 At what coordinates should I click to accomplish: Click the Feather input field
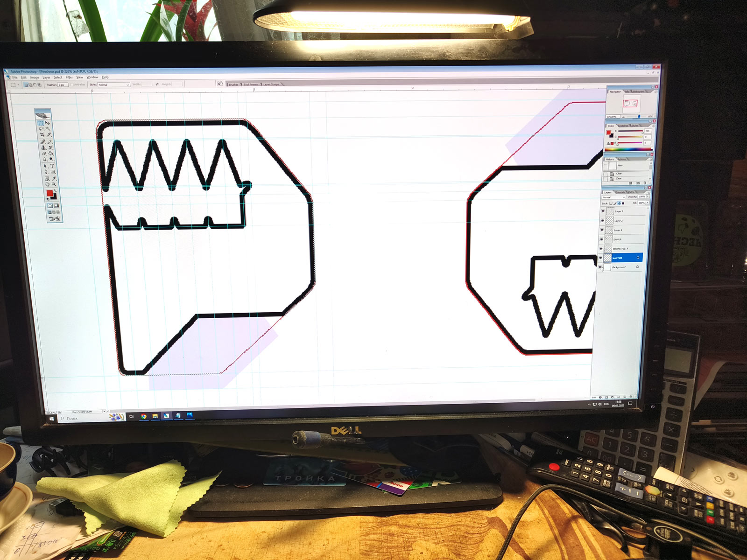[63, 85]
